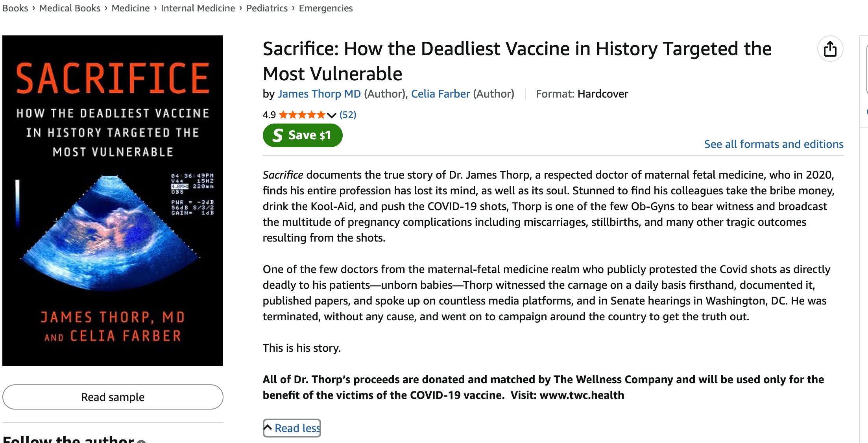Image resolution: width=868 pixels, height=443 pixels.
Task: Click the Sacrifice book cover image
Action: tap(113, 201)
